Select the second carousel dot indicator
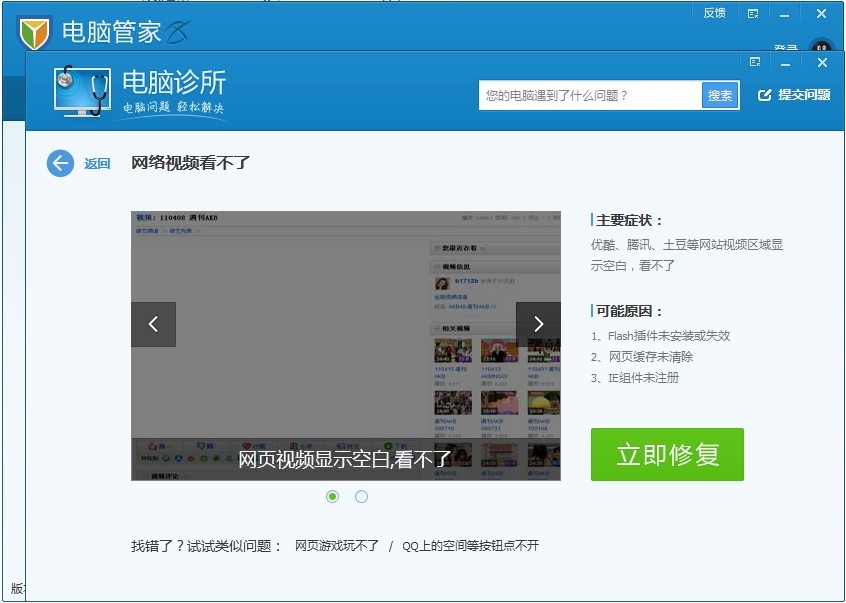This screenshot has width=846, height=603. coord(361,496)
